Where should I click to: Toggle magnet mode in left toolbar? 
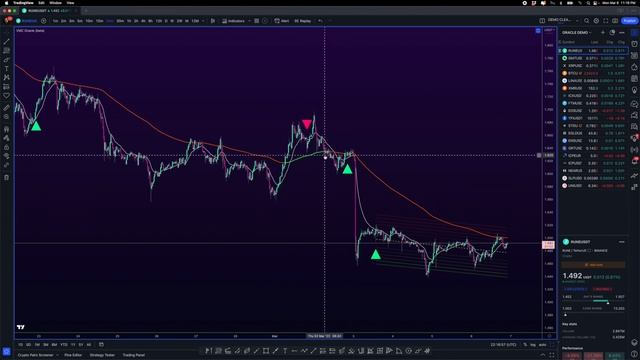tap(7, 129)
